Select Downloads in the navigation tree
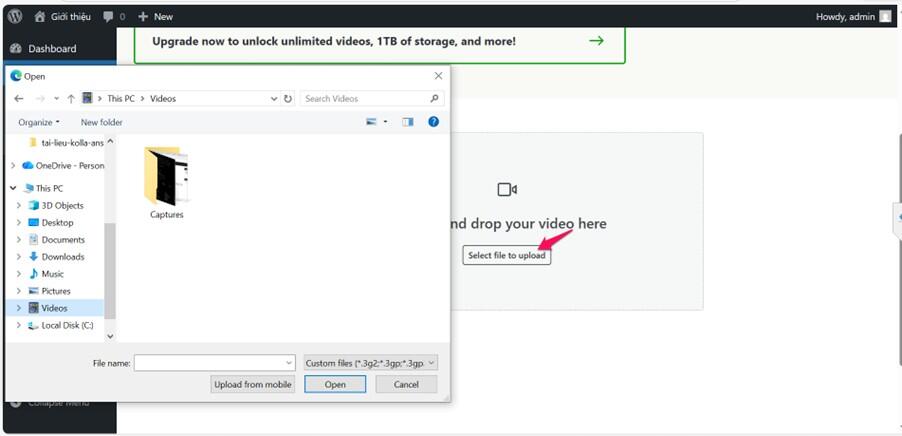The height and width of the screenshot is (436, 902). (62, 257)
